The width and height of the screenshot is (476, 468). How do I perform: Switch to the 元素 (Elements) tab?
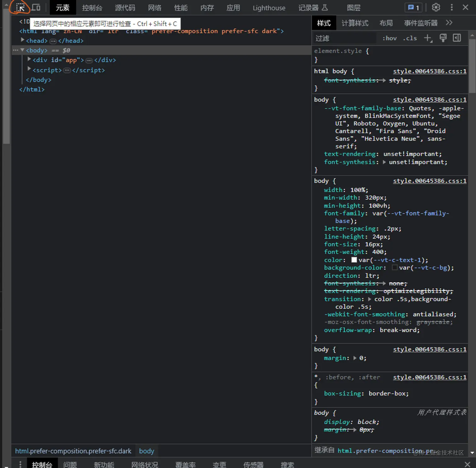[x=63, y=8]
